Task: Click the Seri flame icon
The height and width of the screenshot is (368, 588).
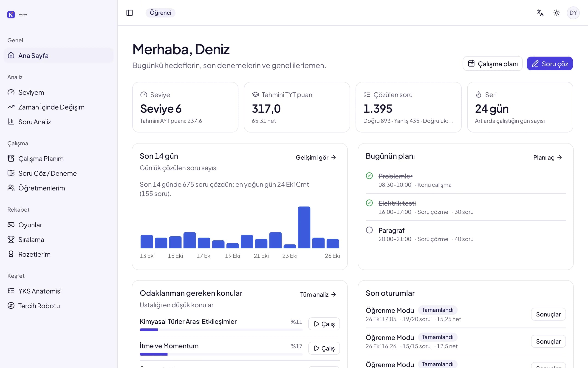Action: coord(479,95)
